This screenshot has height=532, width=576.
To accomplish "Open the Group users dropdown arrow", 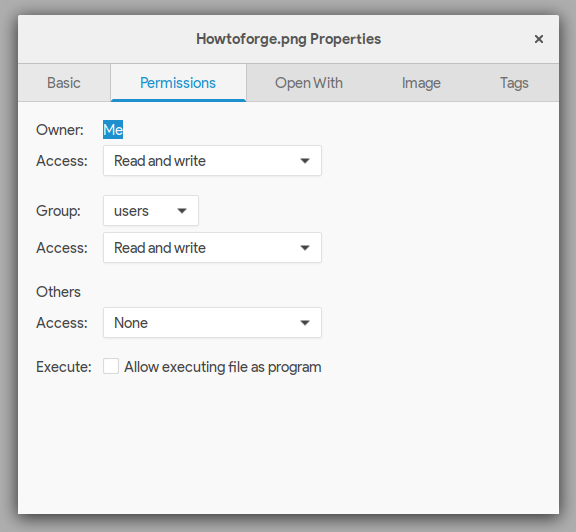I will point(182,211).
